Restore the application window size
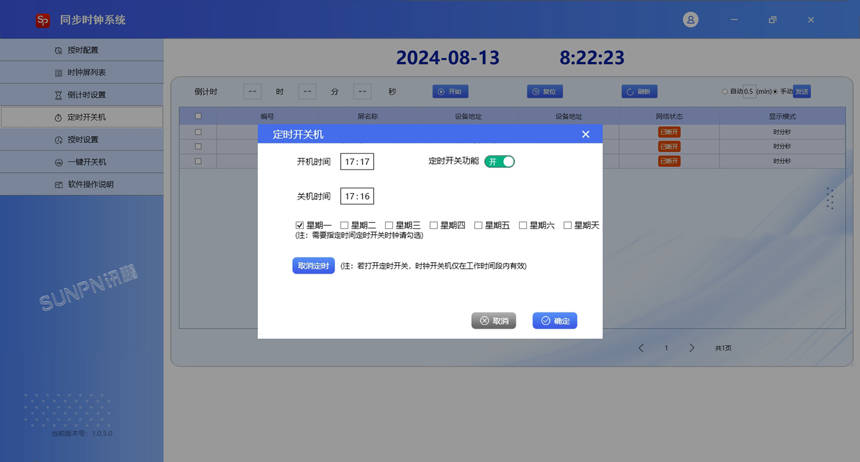Viewport: 860px width, 462px height. click(x=772, y=20)
